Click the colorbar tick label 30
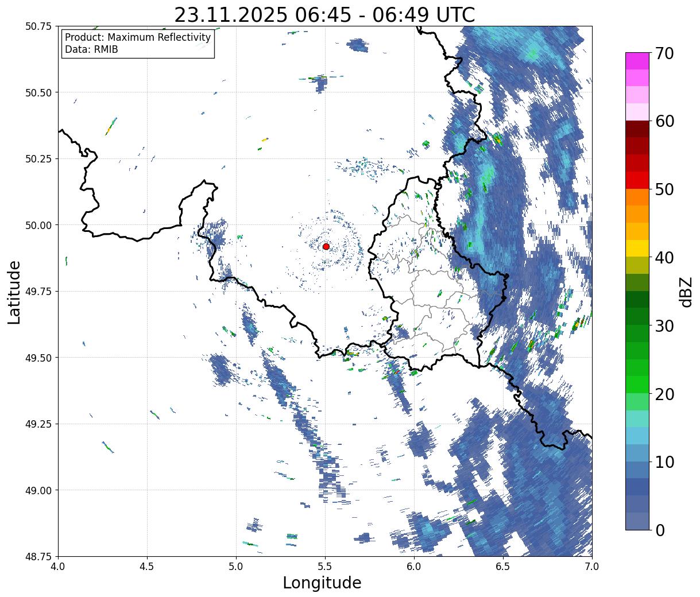The width and height of the screenshot is (700, 597). pyautogui.click(x=664, y=326)
